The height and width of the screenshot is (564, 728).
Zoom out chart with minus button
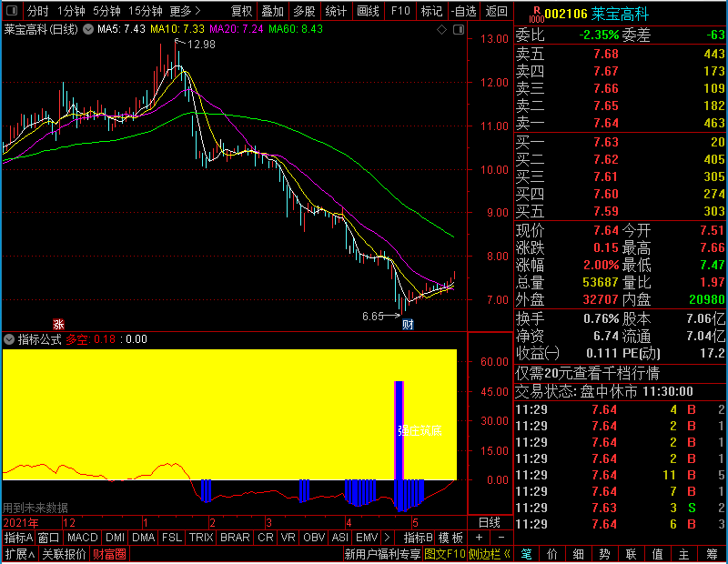501,538
